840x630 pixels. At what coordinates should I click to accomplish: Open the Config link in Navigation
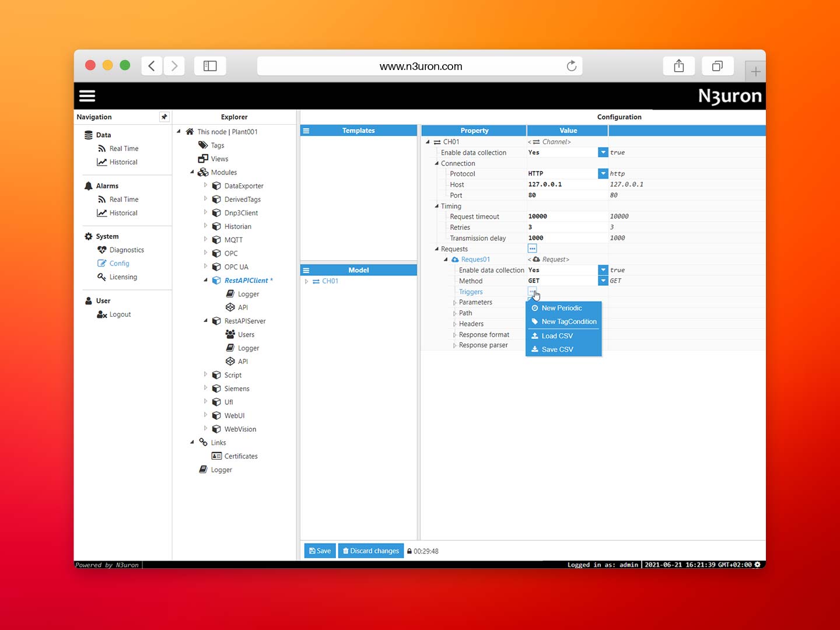120,263
